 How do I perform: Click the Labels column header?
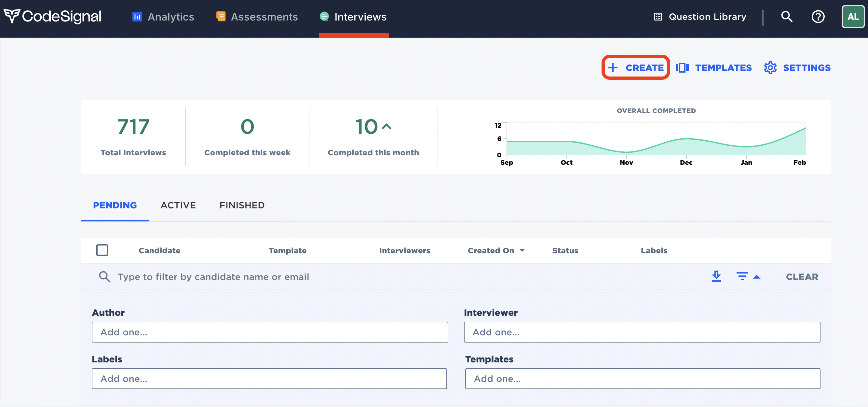(x=654, y=250)
